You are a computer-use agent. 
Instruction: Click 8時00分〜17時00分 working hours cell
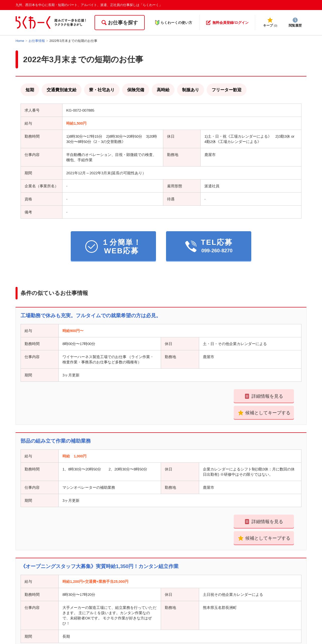(x=110, y=344)
